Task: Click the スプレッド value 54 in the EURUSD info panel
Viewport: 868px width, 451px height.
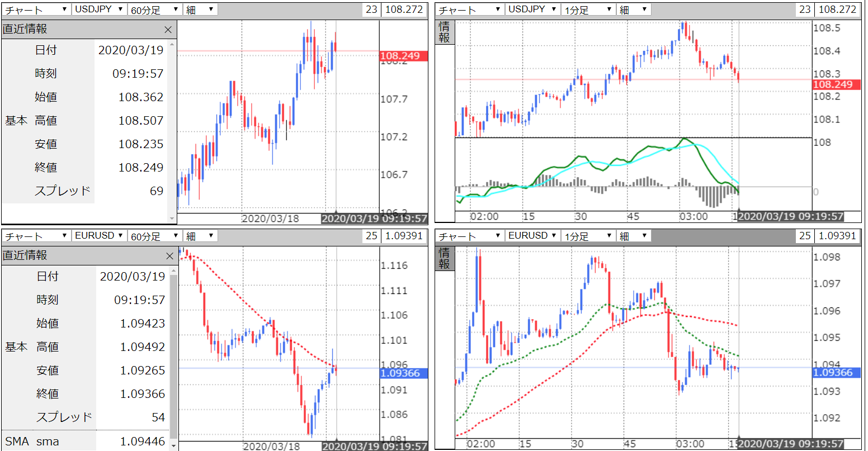Action: 158,417
